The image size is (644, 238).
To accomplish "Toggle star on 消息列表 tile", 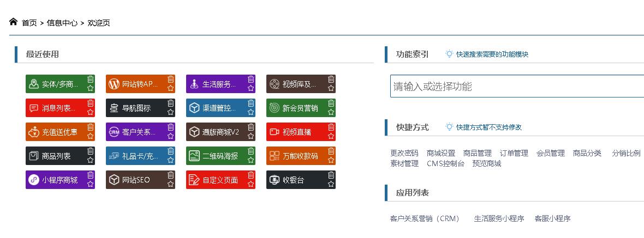I will 91,112.
